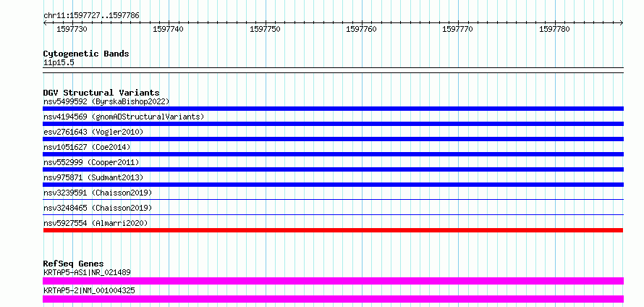644x307 pixels.
Task: Select the nsv975871 (Sudmant2013) label
Action: [x=93, y=177]
